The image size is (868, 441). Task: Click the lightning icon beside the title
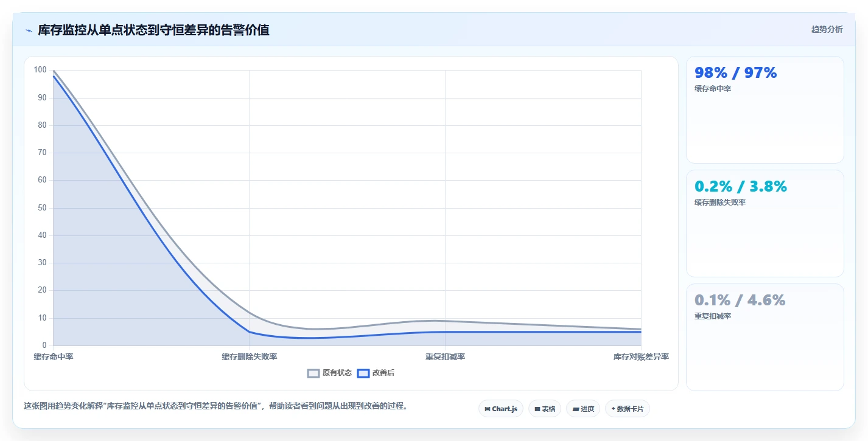[29, 30]
